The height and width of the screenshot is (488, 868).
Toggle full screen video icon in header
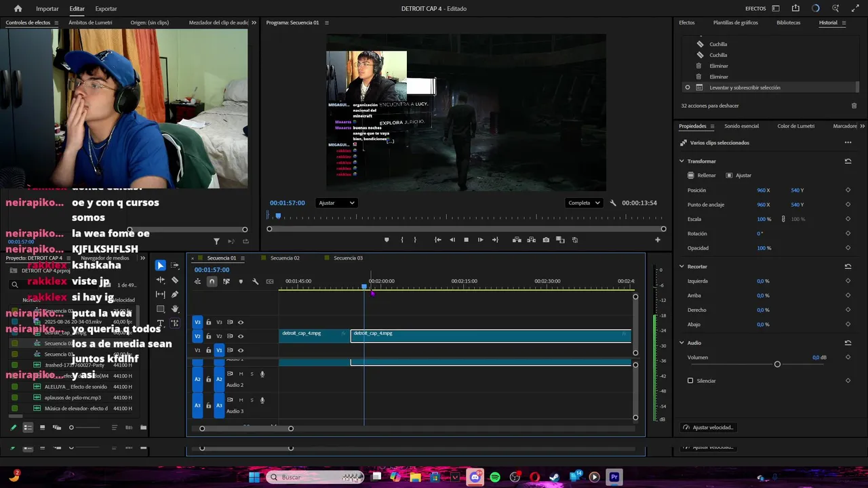coord(854,8)
